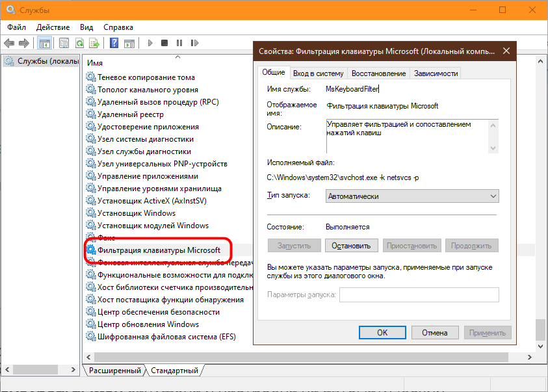Select Установщик ActiveX (AxInstSV) service
548x392 pixels.
coord(151,200)
